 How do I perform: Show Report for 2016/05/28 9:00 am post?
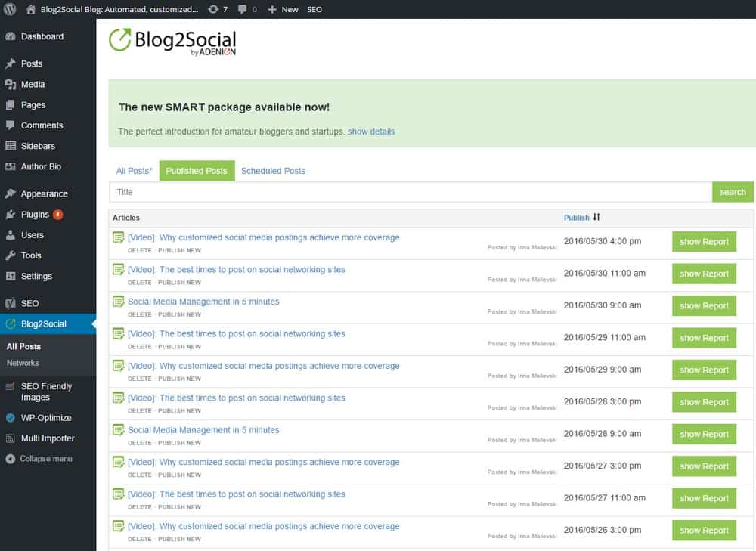point(705,435)
